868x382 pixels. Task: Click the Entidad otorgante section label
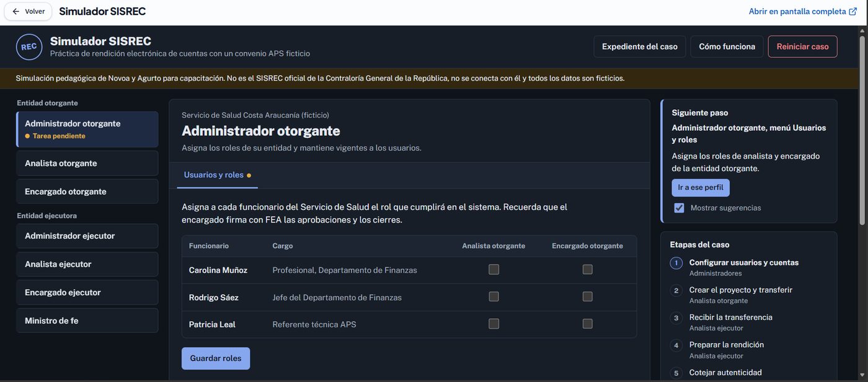tap(47, 103)
